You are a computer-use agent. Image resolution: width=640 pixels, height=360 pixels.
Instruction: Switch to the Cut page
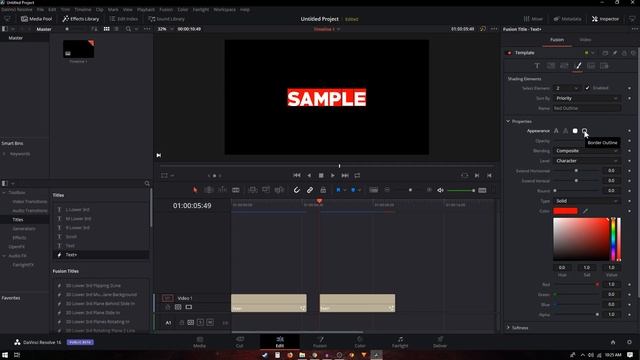pyautogui.click(x=240, y=342)
